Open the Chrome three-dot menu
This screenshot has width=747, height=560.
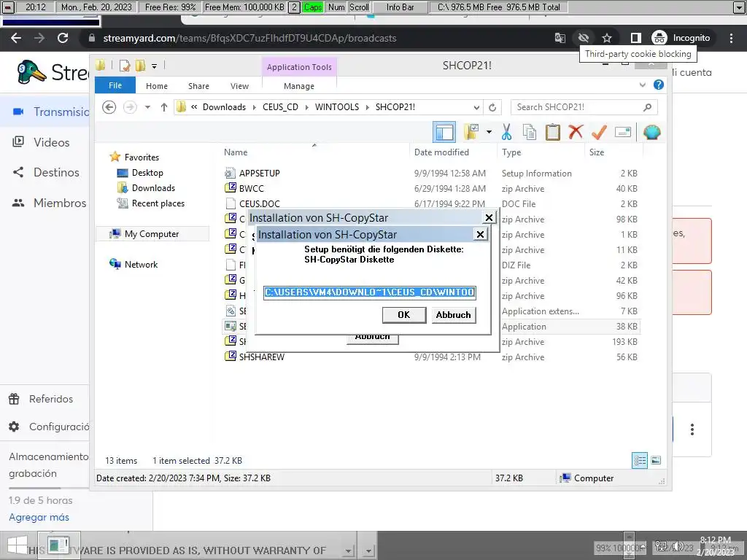[731, 38]
